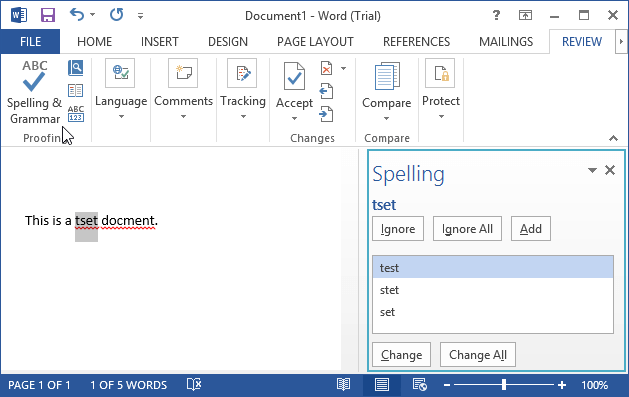Expand the Compare dropdown arrow

pos(386,119)
